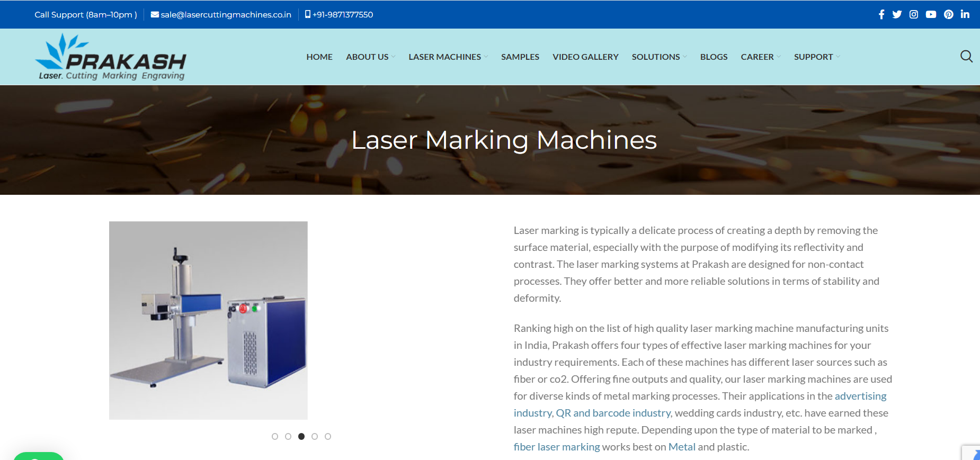
Task: Click the Prakash logo
Action: tap(111, 57)
